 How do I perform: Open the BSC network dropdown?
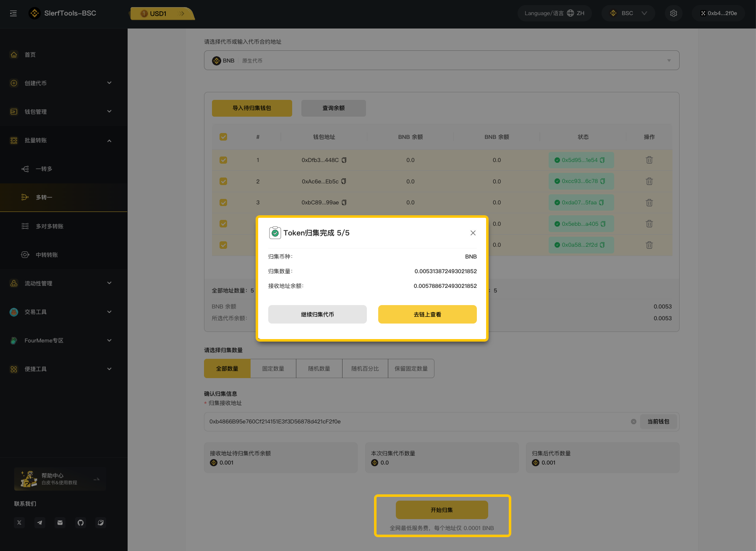pyautogui.click(x=628, y=13)
